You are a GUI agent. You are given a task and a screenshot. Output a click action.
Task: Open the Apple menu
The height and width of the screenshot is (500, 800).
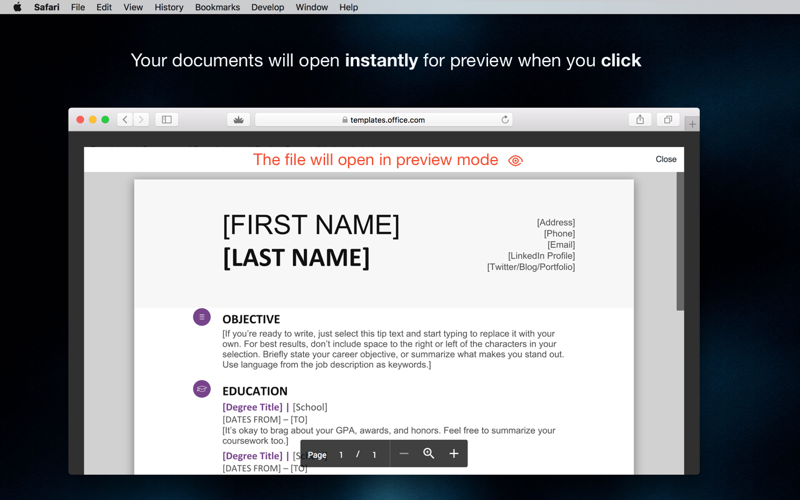(x=17, y=7)
